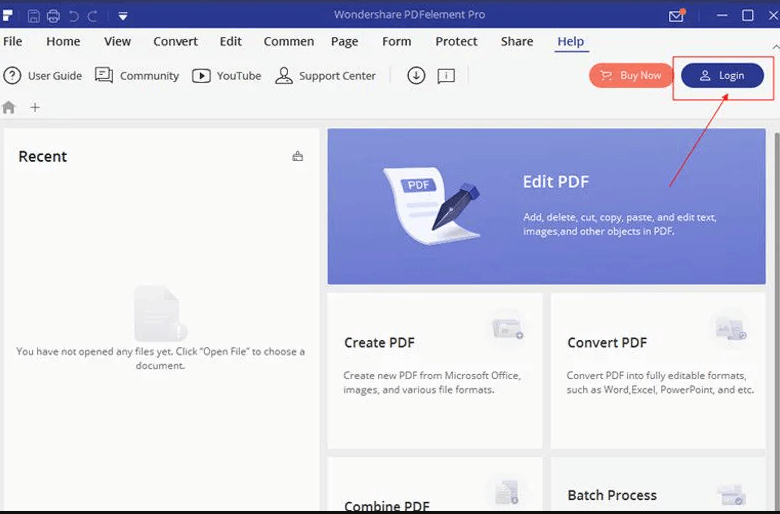
Task: Open the Support Center
Action: [325, 76]
